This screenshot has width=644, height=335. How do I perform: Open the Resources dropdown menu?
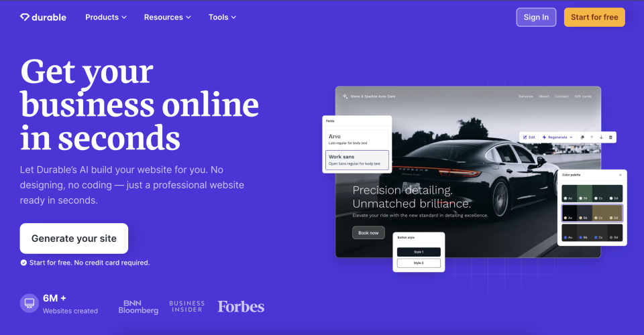[167, 17]
